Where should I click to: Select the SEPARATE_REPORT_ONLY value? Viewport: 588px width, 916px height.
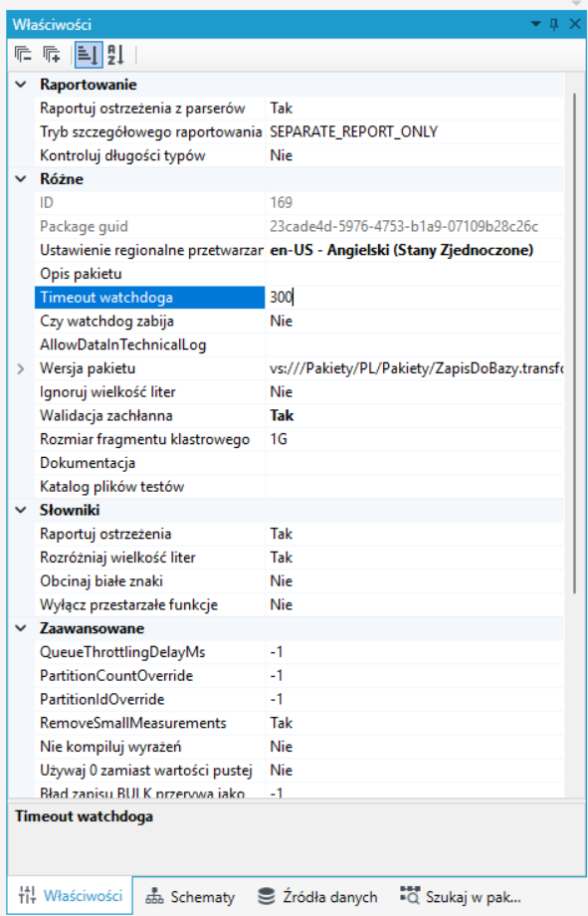(x=354, y=132)
